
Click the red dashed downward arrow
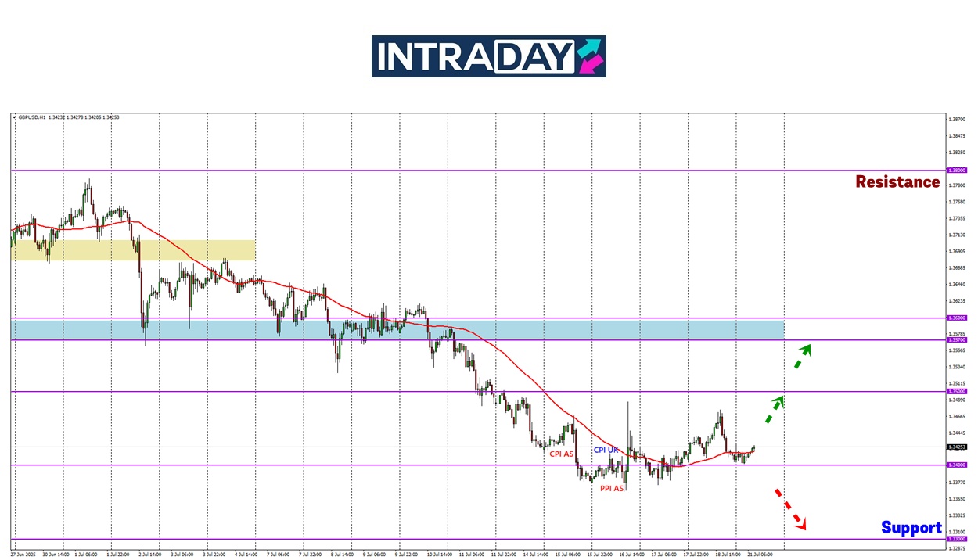[789, 508]
